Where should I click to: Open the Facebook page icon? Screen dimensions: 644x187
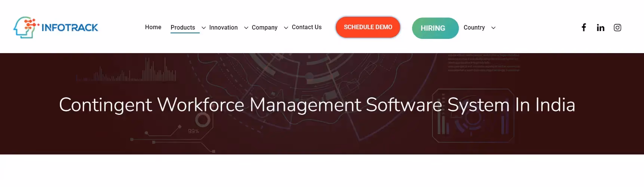(x=584, y=27)
